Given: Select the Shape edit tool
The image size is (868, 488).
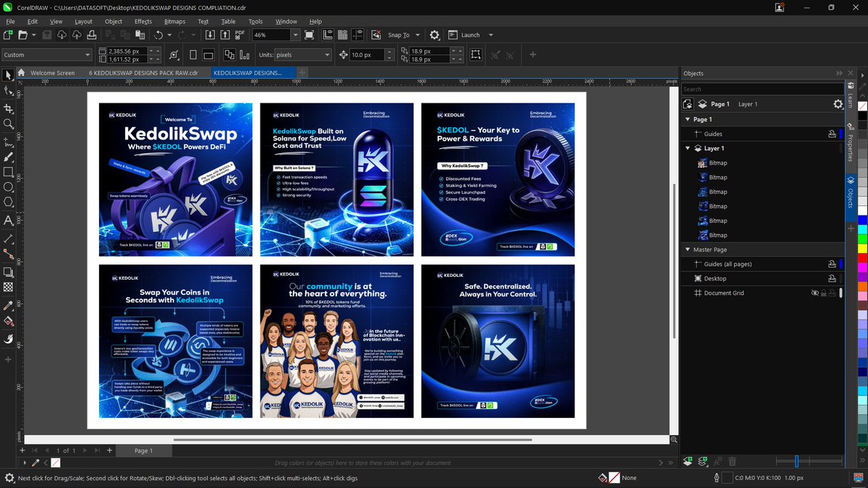Looking at the screenshot, I should pyautogui.click(x=8, y=91).
